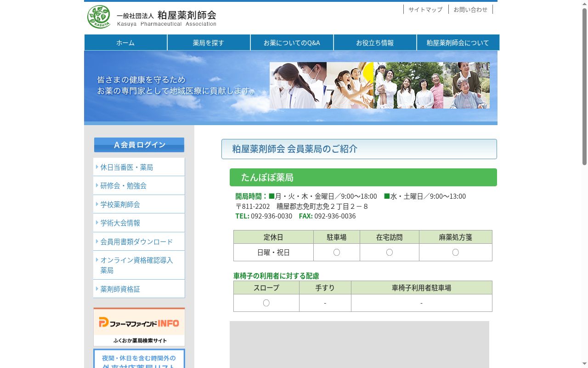The height and width of the screenshot is (368, 588).
Task: Open 会員用書類ダウンロード sidebar link
Action: (x=139, y=241)
